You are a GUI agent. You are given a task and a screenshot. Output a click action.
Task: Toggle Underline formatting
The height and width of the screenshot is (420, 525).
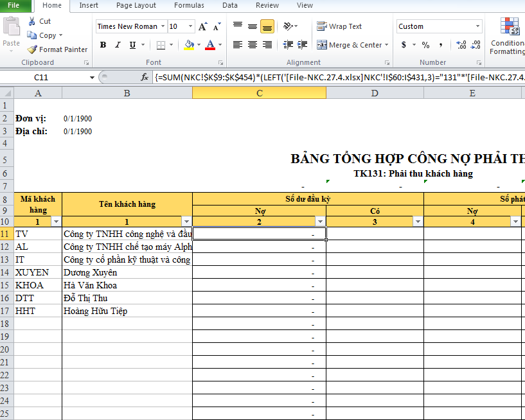coord(132,45)
